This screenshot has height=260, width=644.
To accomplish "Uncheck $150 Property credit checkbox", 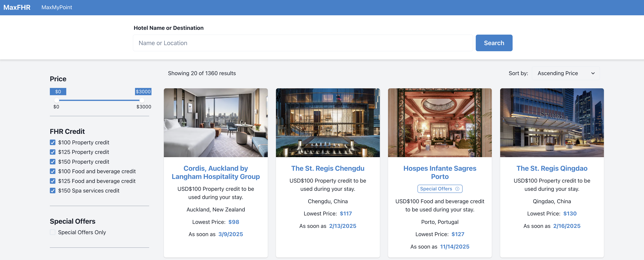I will 53,162.
